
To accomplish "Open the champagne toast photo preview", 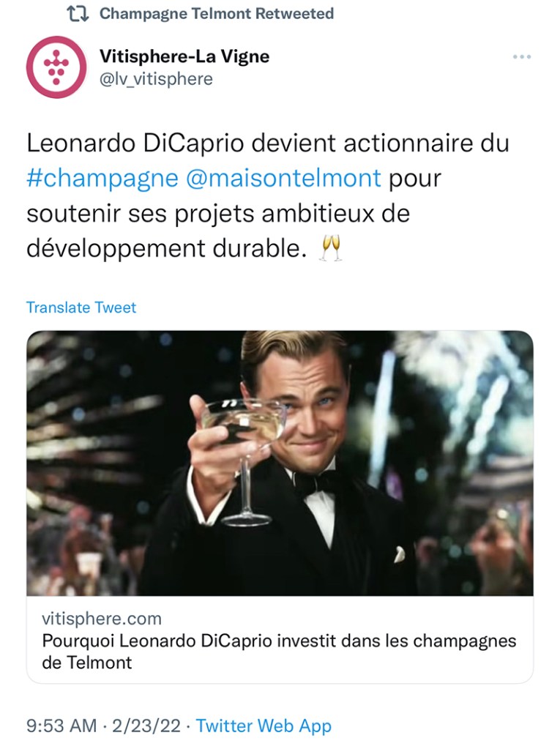I will pos(280,463).
